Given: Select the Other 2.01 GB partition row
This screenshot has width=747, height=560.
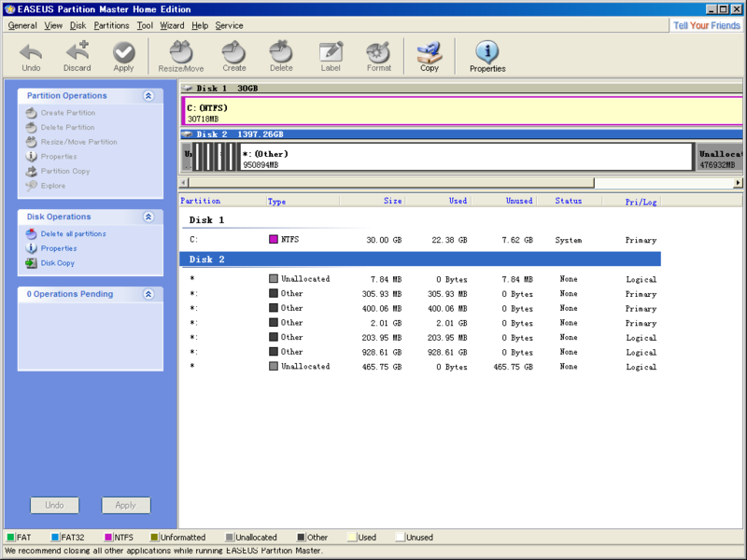Looking at the screenshot, I should pos(420,323).
